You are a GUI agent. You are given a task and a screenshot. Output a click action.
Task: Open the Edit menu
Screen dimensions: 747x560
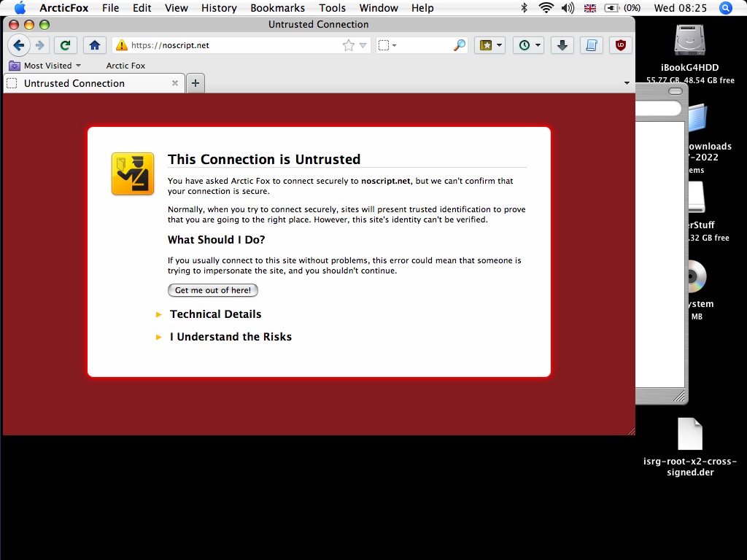tap(142, 7)
